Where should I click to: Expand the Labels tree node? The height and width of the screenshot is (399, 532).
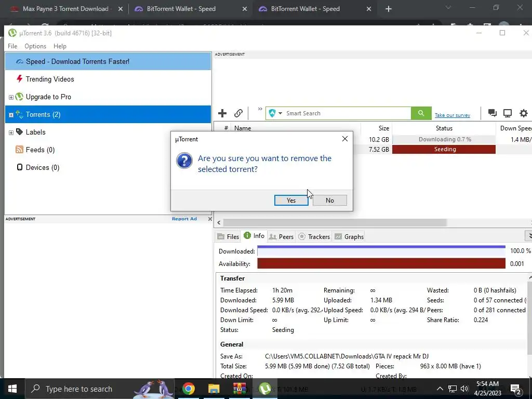(x=11, y=132)
